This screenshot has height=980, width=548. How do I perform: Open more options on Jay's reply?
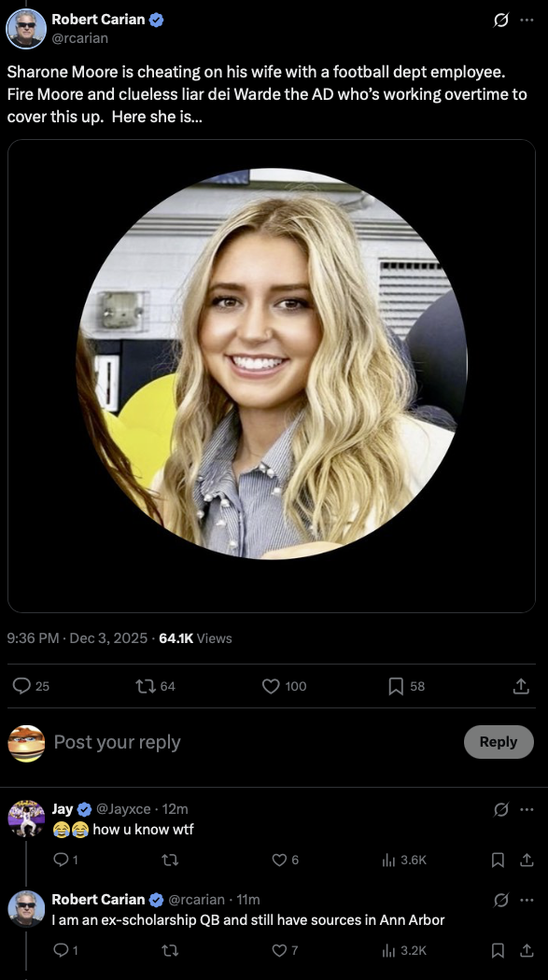click(527, 809)
